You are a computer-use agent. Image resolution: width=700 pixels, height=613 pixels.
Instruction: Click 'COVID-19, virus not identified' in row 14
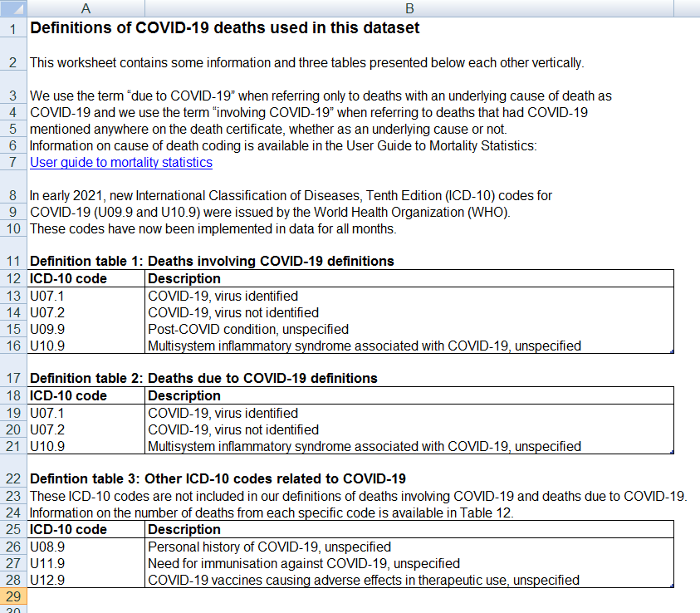point(409,312)
